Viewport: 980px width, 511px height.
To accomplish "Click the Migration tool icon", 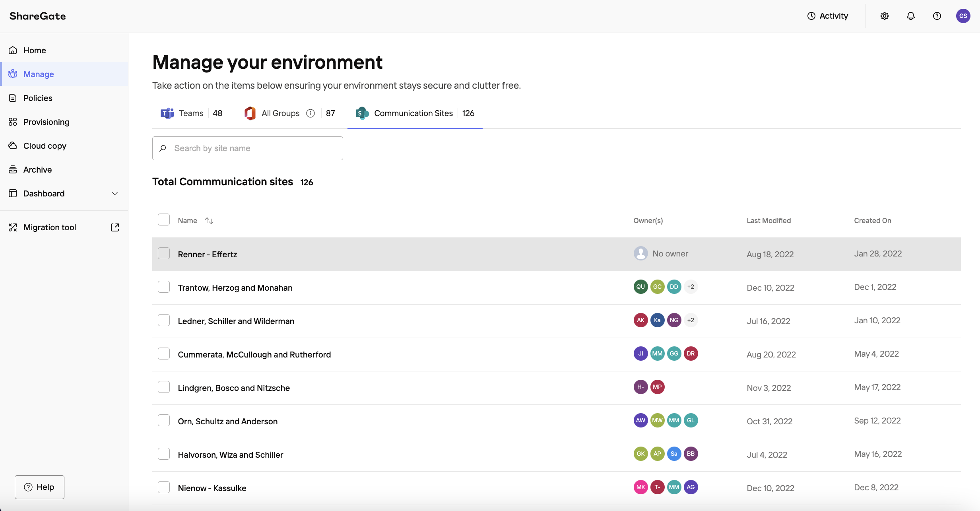I will tap(13, 227).
